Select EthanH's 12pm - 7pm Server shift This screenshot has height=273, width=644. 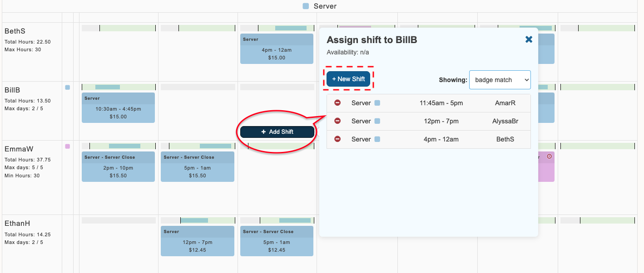pos(197,241)
